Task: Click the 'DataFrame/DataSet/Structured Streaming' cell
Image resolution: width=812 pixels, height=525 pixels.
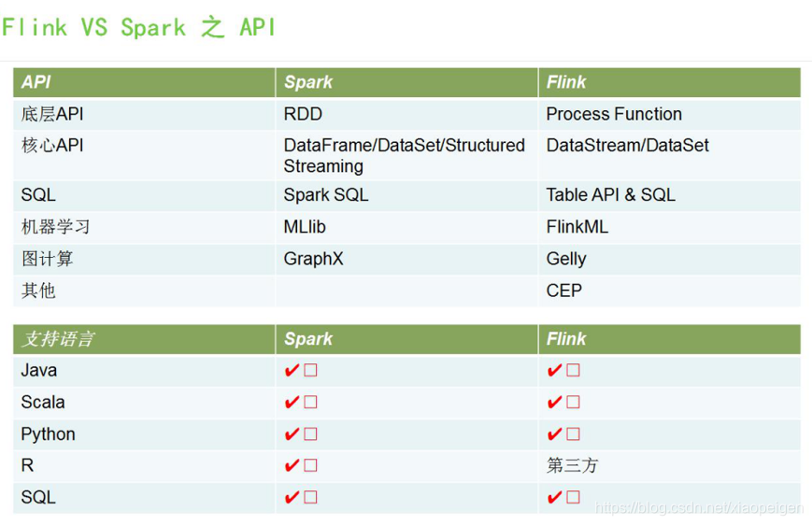Action: (405, 155)
